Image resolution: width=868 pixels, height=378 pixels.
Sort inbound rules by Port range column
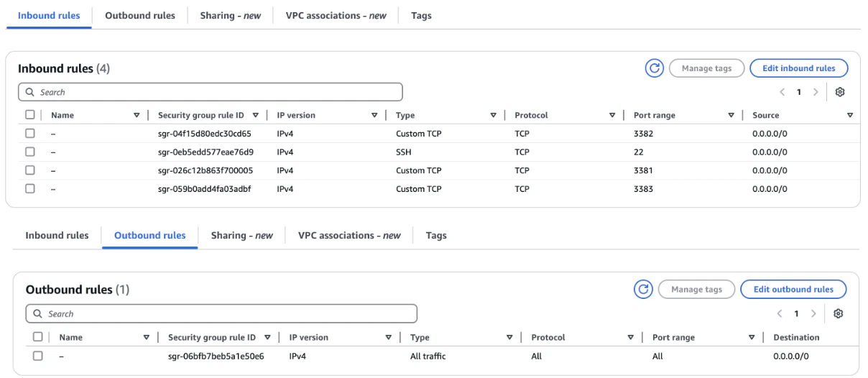click(731, 115)
